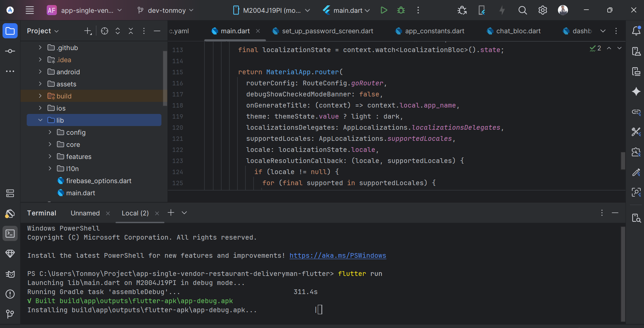Open the Terminal tool window icon in sidebar
Viewport: 644px width, 328px height.
pyautogui.click(x=10, y=234)
